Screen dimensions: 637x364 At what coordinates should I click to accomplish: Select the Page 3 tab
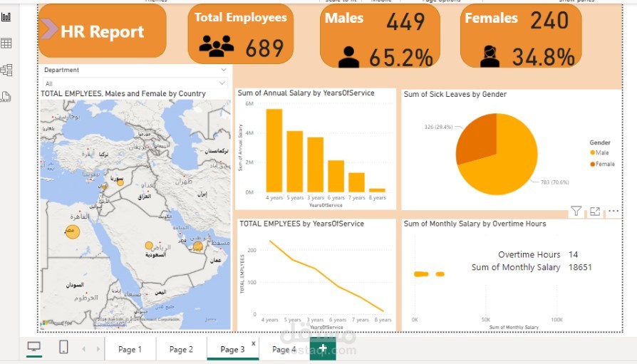coord(232,349)
